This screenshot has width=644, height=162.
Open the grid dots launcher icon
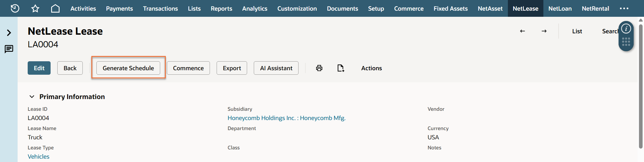click(x=626, y=42)
